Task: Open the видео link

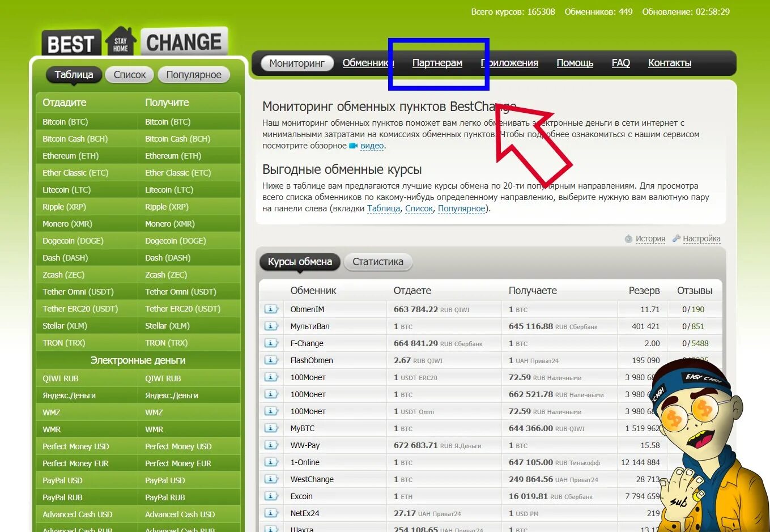Action: pyautogui.click(x=372, y=146)
